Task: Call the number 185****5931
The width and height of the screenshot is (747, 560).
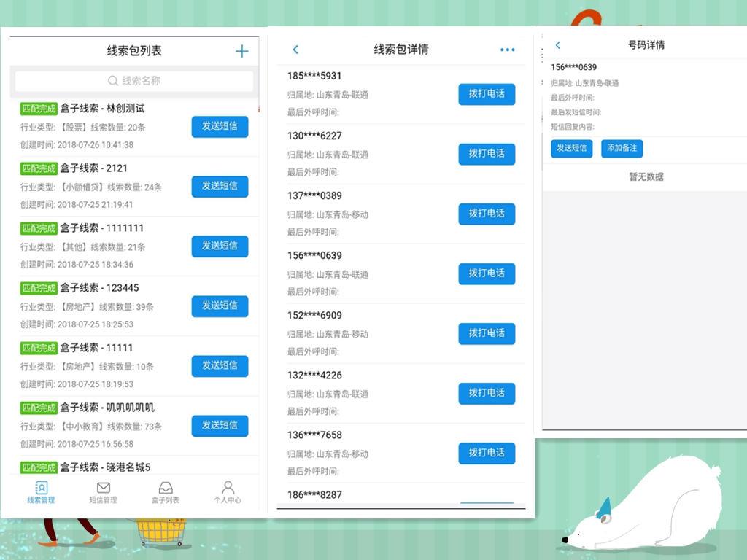Action: coord(487,94)
